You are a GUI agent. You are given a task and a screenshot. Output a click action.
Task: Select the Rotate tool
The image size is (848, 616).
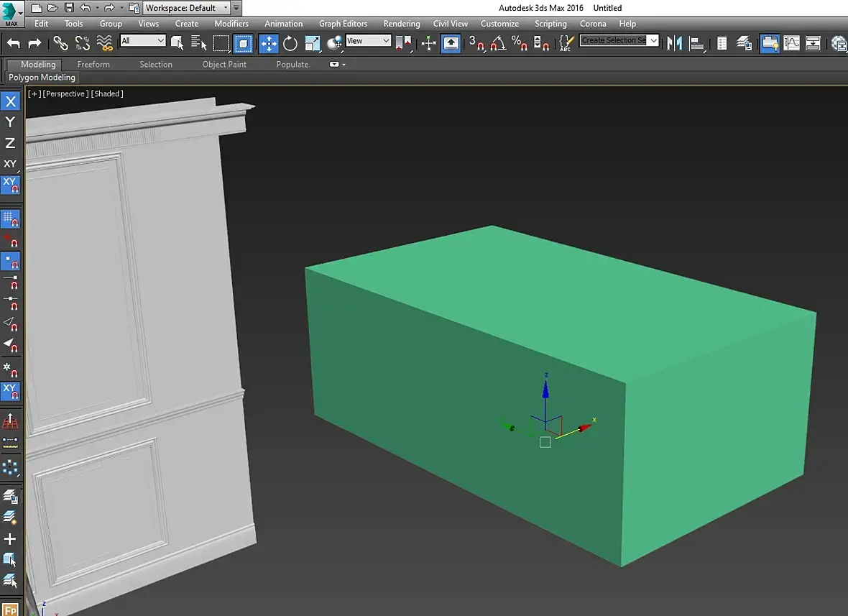coord(290,43)
